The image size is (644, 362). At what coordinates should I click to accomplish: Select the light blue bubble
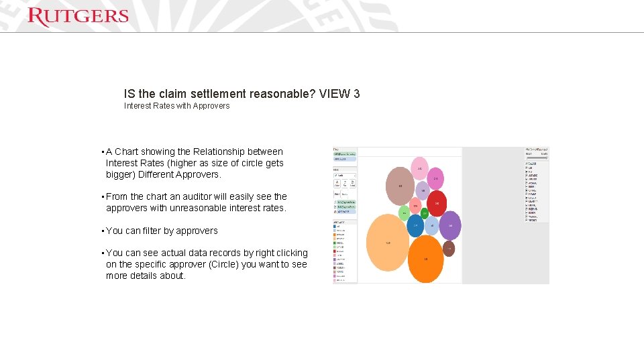coord(431,226)
